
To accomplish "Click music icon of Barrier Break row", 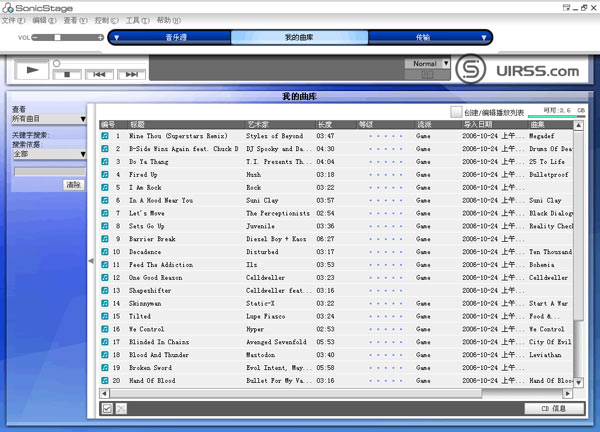I will 105,239.
